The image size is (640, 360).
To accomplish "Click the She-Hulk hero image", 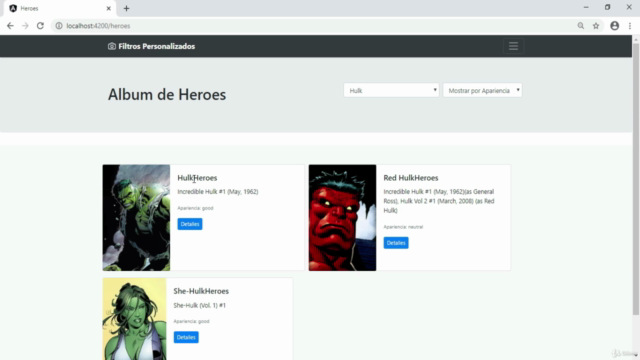I will [x=135, y=319].
